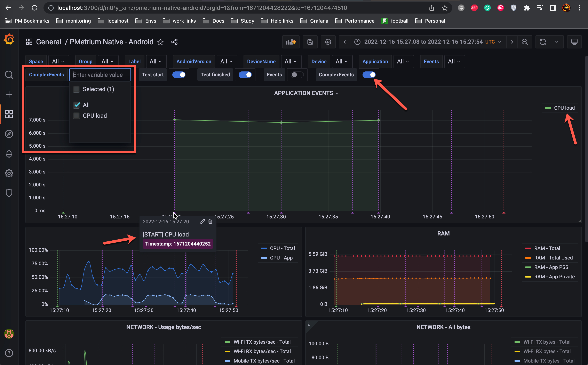The height and width of the screenshot is (365, 588).
Task: Shift time range backwards arrow
Action: click(x=345, y=42)
